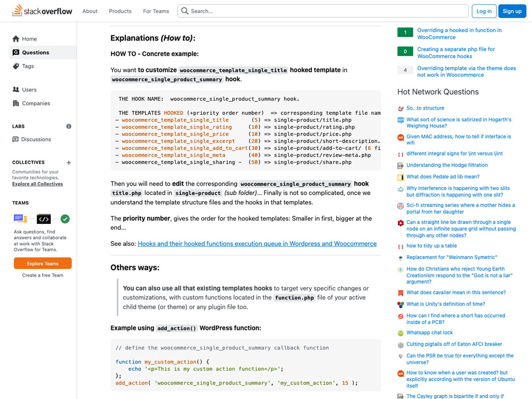Click the Tags icon in sidebar
532x399 pixels.
[x=16, y=66]
